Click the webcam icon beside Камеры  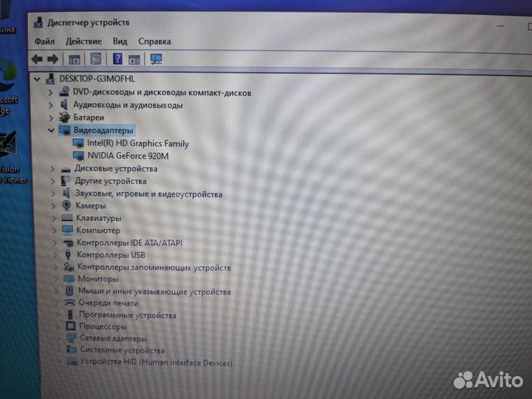click(66, 205)
